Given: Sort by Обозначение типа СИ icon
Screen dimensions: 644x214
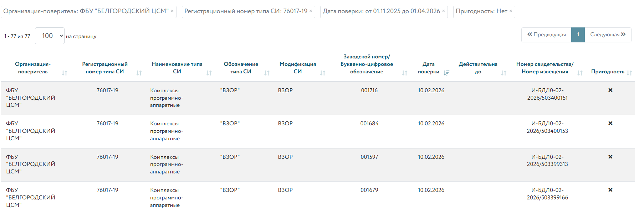Looking at the screenshot, I should (267, 73).
